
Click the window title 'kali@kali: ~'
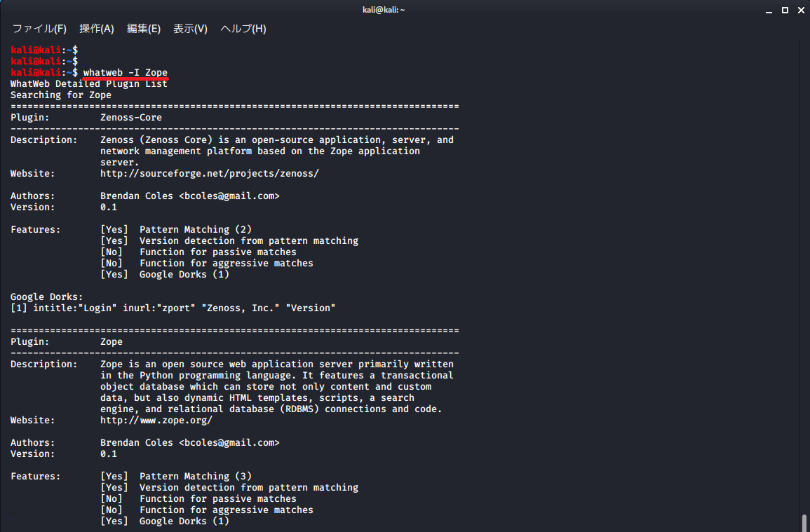pyautogui.click(x=384, y=10)
